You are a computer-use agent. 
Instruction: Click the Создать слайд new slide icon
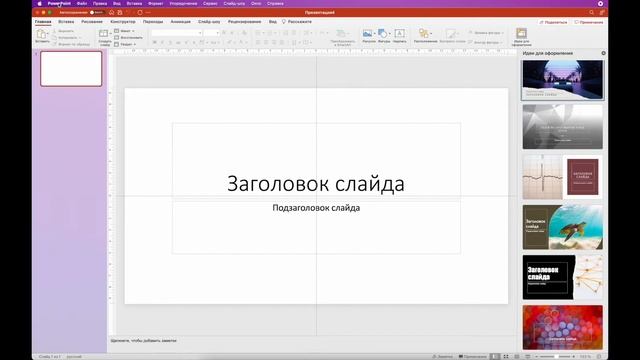(104, 34)
